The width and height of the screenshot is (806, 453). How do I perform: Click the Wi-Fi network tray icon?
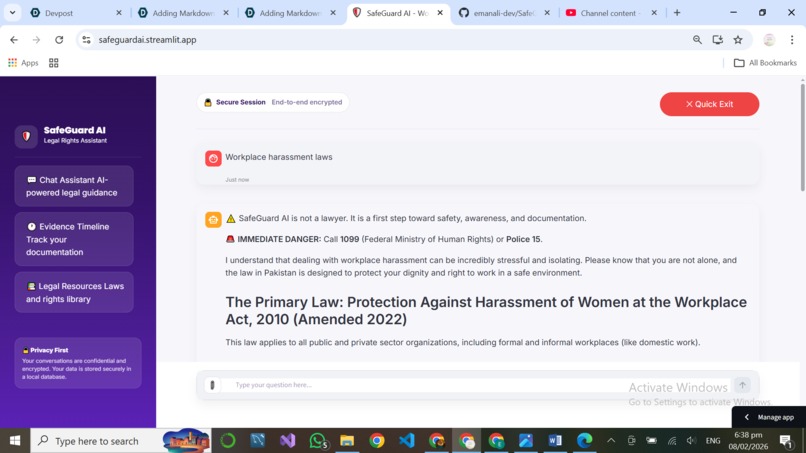click(x=672, y=441)
